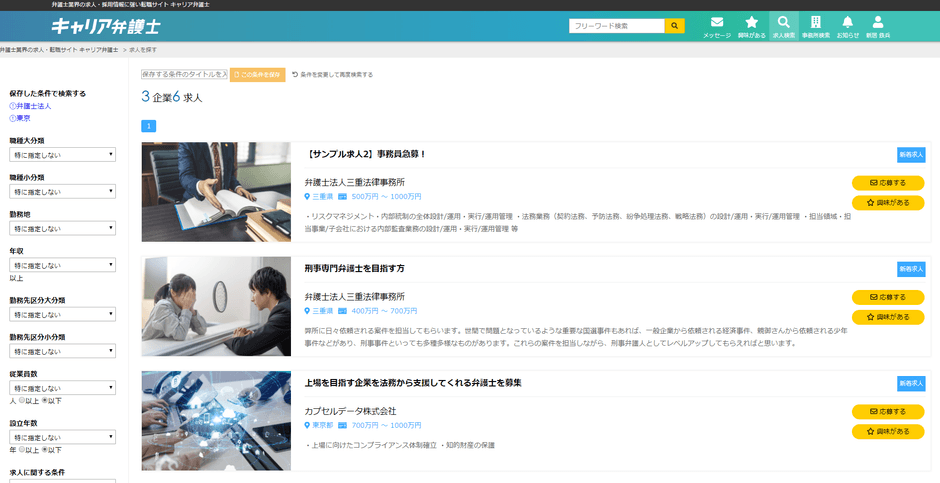Go to page 1 of results
This screenshot has width=940, height=483.
tap(149, 126)
